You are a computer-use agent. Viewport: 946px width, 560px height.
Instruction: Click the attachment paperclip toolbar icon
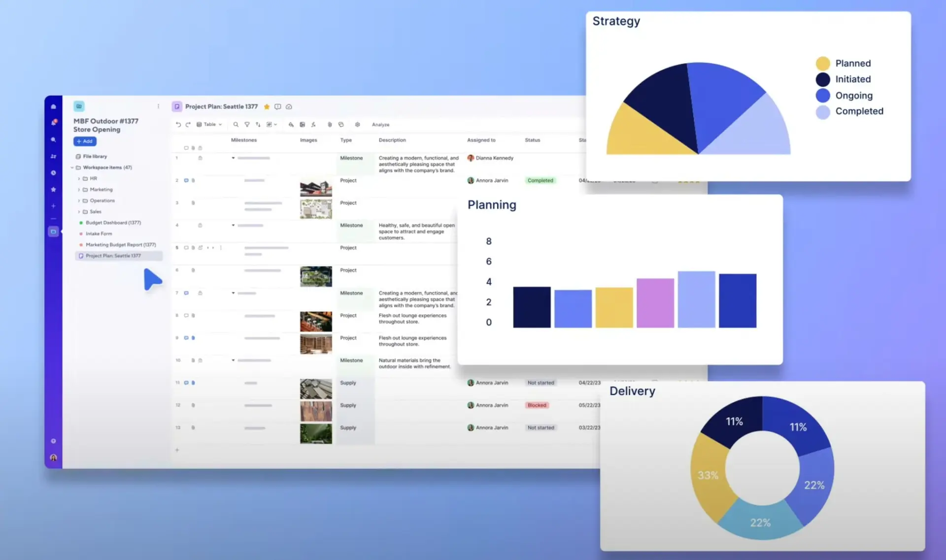point(330,125)
